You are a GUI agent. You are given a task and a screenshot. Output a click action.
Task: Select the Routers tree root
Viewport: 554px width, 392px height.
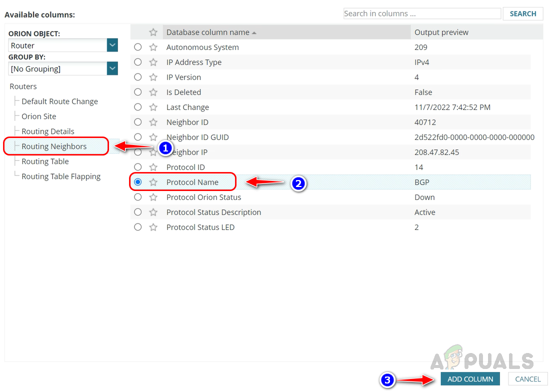coord(23,86)
